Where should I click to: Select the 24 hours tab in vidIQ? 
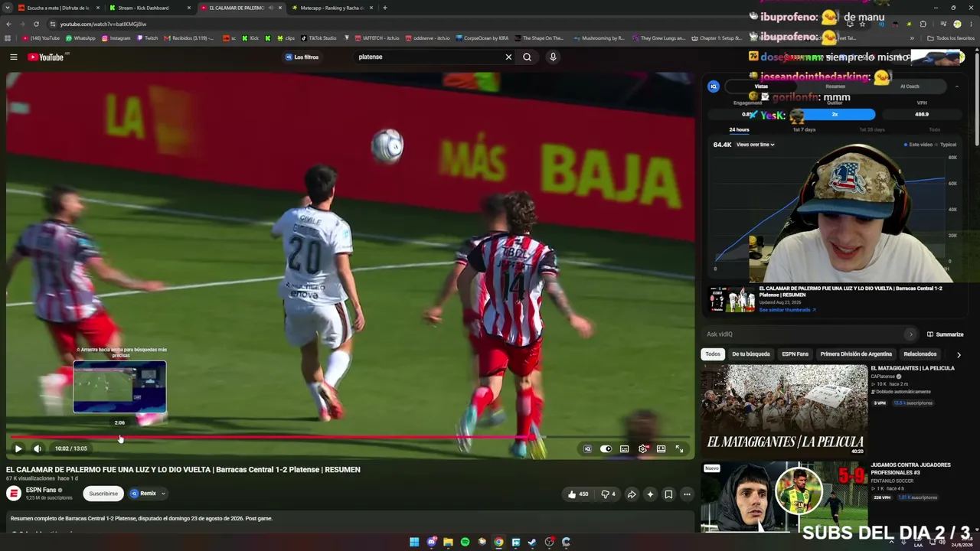[x=739, y=129]
